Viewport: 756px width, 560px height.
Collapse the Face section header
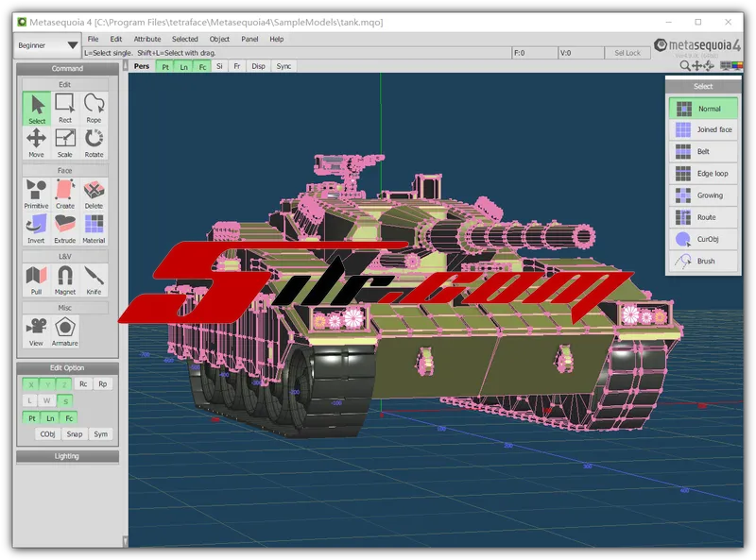tap(65, 171)
